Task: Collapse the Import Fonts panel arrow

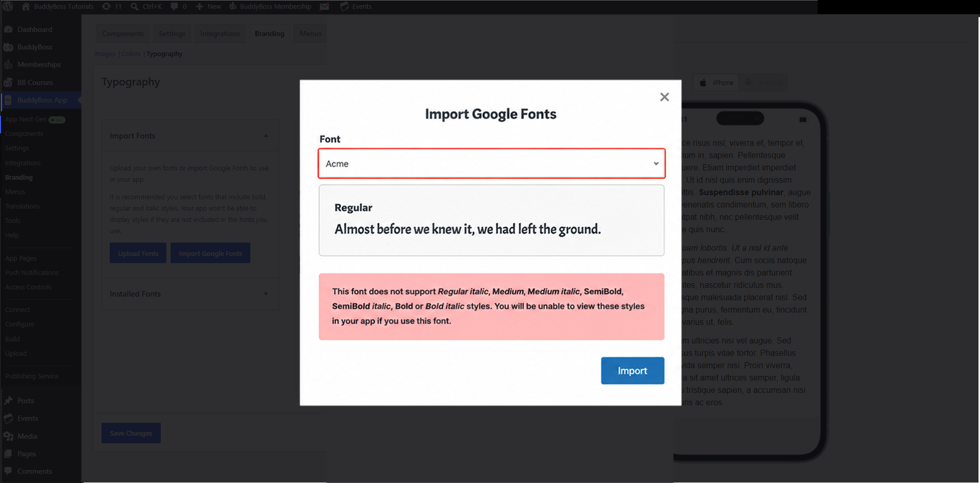Action: pos(266,136)
